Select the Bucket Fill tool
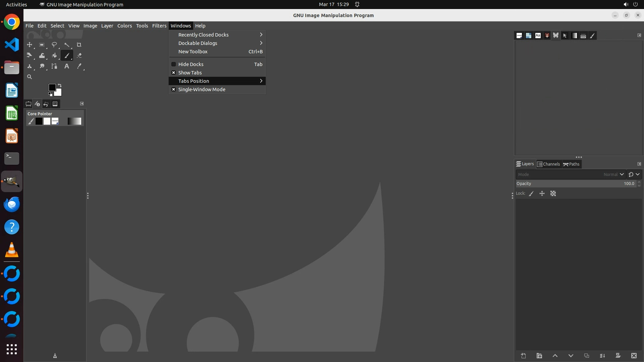644x362 pixels. pyautogui.click(x=54, y=56)
